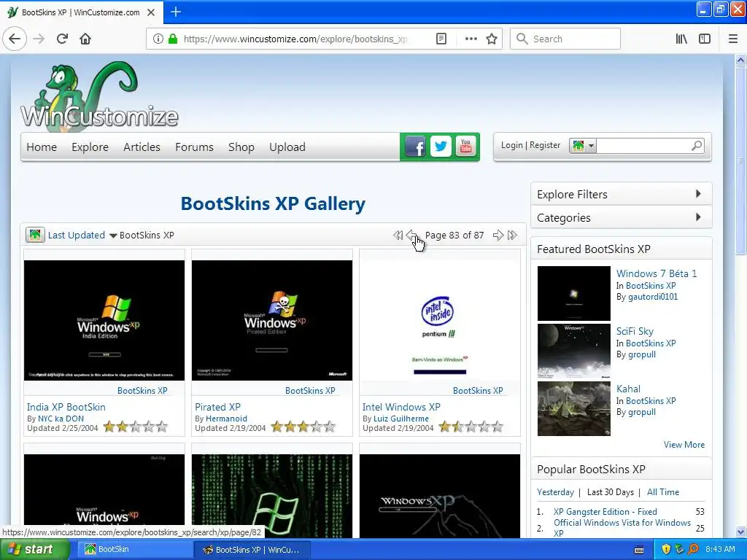This screenshot has height=560, width=747.
Task: Visit WinCustomize Twitter page icon
Action: [441, 147]
